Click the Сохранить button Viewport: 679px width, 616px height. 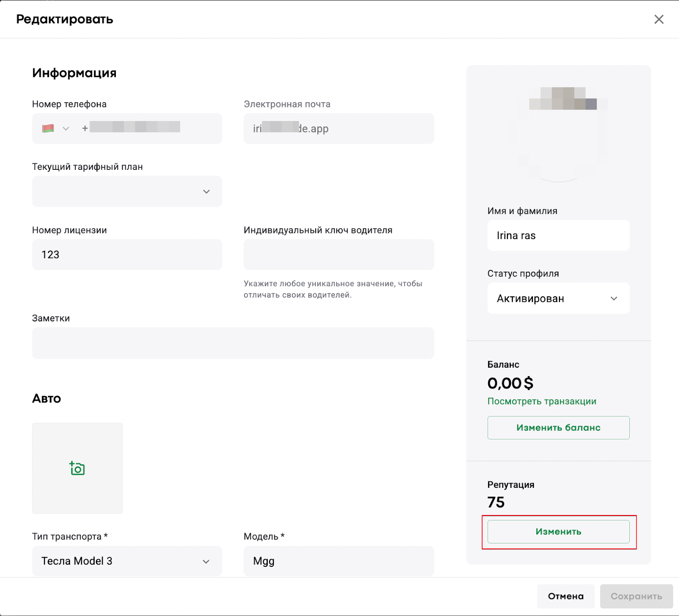636,596
